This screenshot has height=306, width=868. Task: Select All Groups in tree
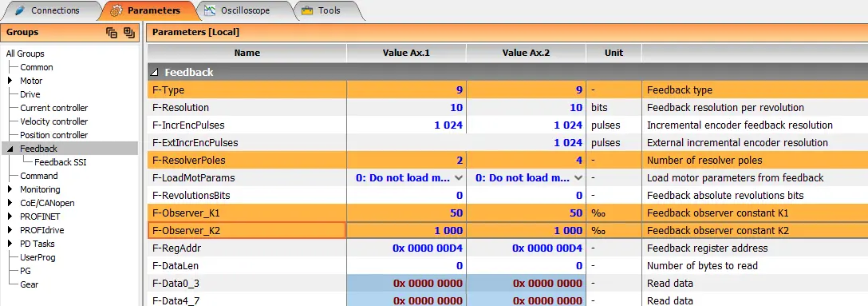25,54
